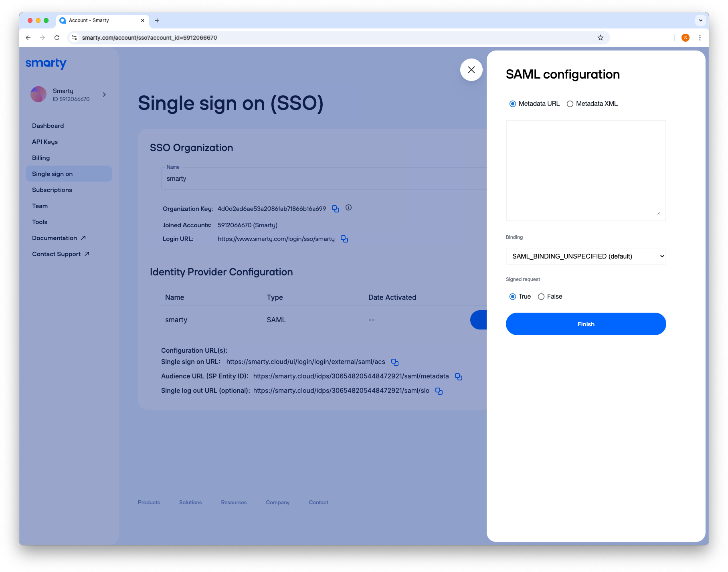The image size is (728, 572).
Task: Expand the Smarty account switcher chevron
Action: click(104, 95)
